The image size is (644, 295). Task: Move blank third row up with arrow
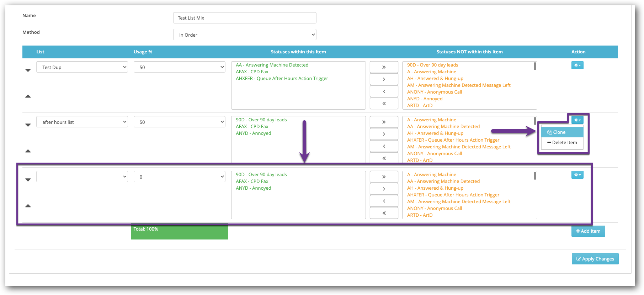pos(28,206)
